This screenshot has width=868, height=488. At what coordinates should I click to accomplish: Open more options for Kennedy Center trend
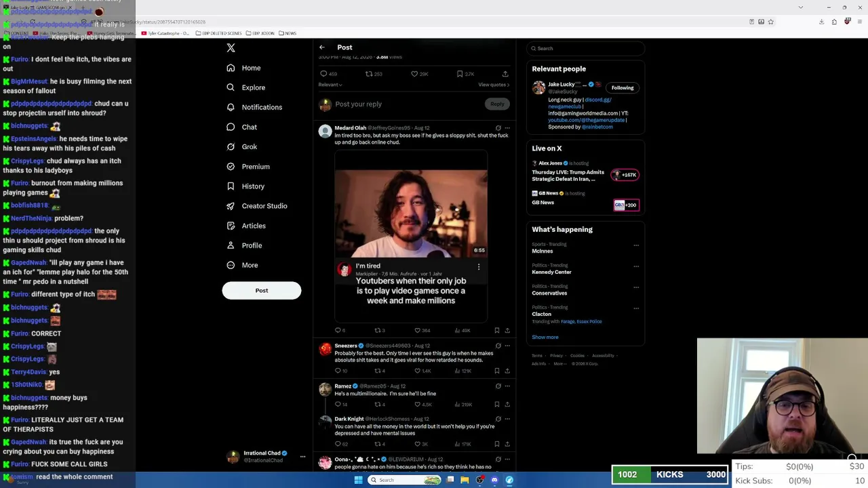pyautogui.click(x=636, y=266)
